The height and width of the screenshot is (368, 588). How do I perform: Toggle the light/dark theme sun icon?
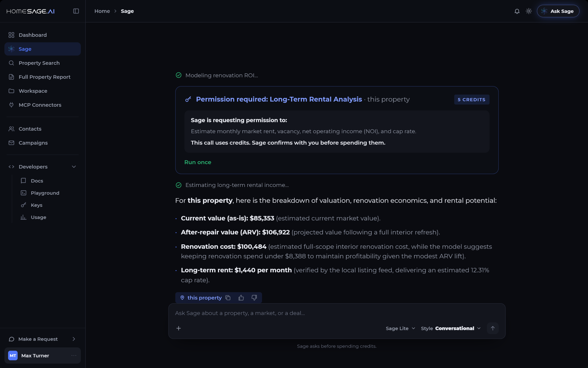pos(529,11)
